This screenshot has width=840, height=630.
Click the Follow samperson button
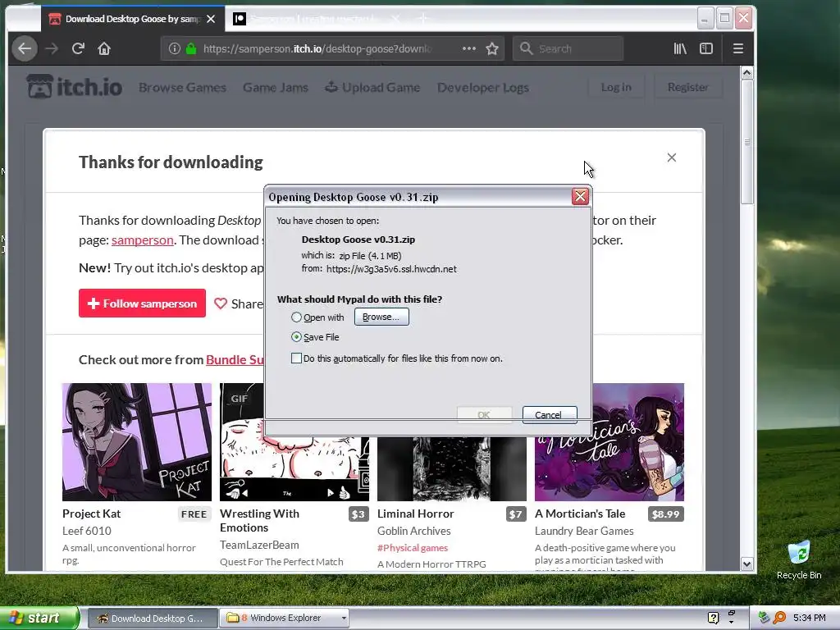[x=142, y=304]
